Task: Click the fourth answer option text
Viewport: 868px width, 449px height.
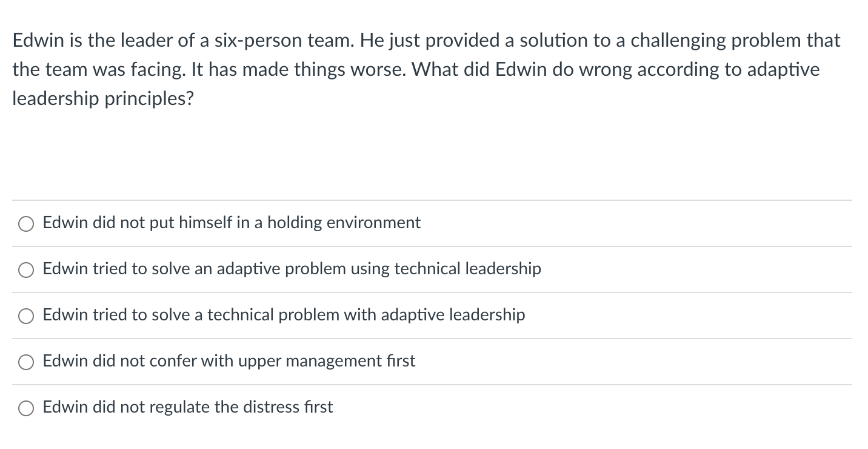Action: [229, 361]
